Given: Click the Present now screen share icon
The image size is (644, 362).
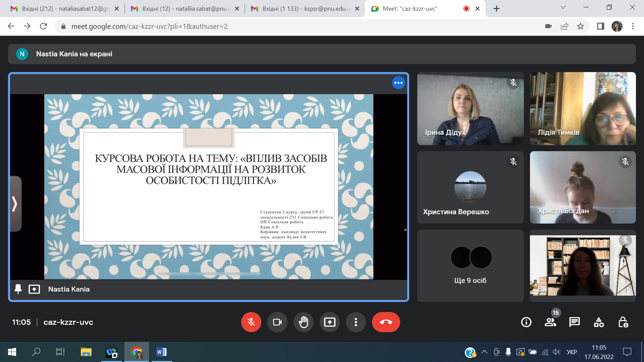Looking at the screenshot, I should click(330, 322).
